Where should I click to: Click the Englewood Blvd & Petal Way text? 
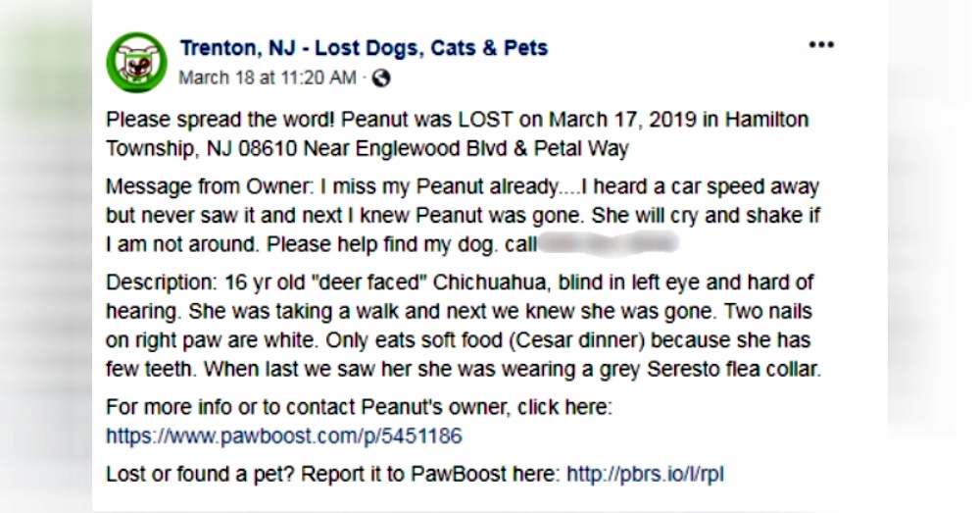[492, 149]
